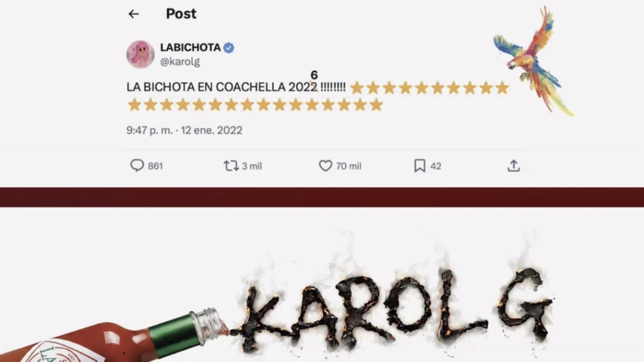Click the back arrow icon
The width and height of the screenshot is (644, 362).
pos(134,14)
